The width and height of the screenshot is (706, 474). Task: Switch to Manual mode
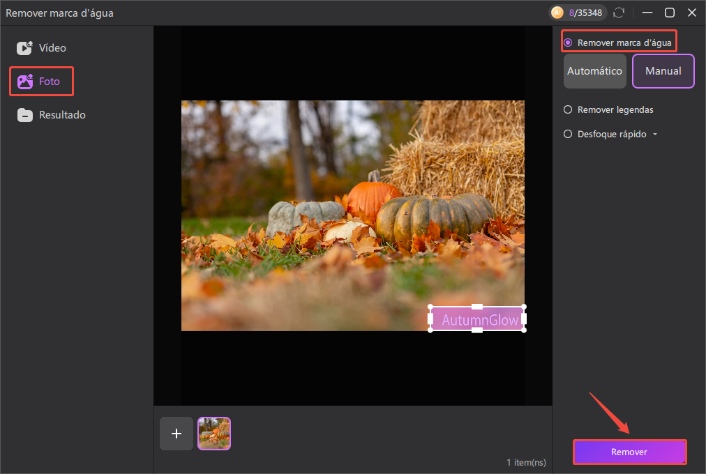tap(663, 71)
